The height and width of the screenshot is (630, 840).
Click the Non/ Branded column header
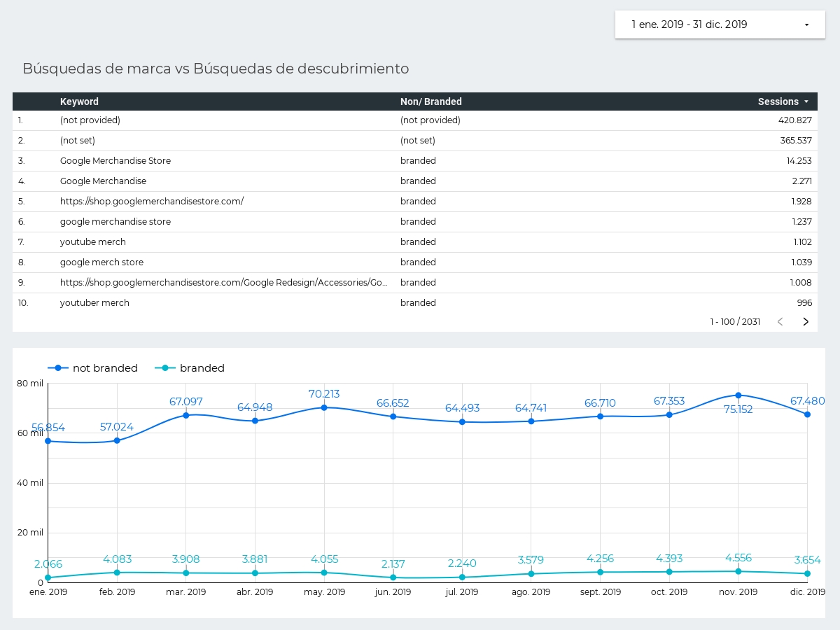pos(430,101)
